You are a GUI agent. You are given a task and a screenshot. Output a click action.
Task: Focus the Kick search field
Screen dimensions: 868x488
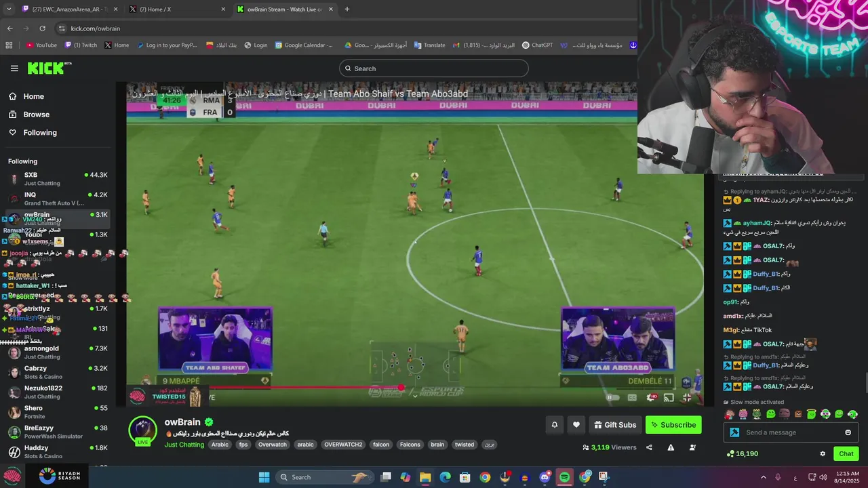[434, 68]
